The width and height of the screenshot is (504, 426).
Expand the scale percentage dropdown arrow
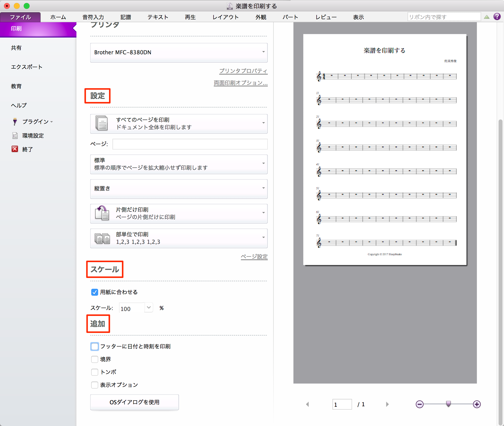(x=149, y=308)
